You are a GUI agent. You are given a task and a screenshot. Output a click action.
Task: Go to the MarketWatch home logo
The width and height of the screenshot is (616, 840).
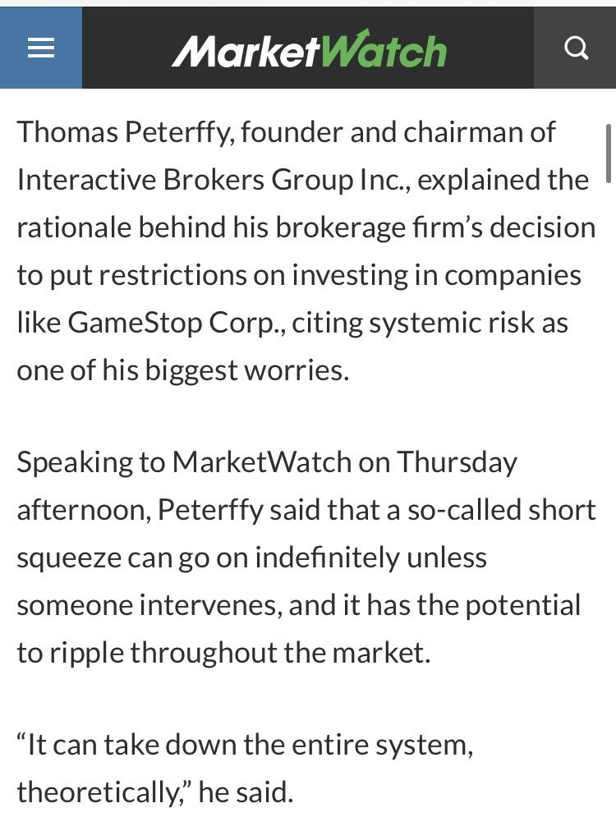[309, 51]
